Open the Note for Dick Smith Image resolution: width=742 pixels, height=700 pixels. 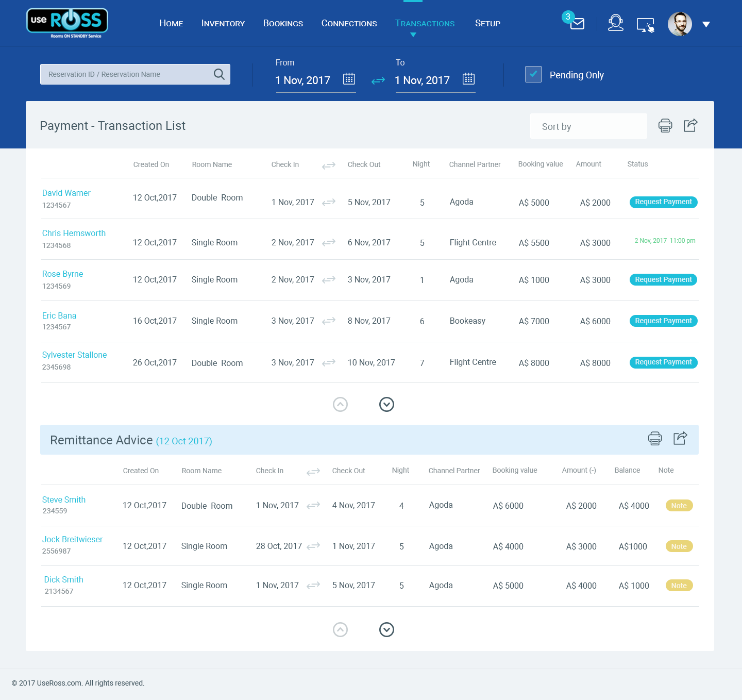679,586
